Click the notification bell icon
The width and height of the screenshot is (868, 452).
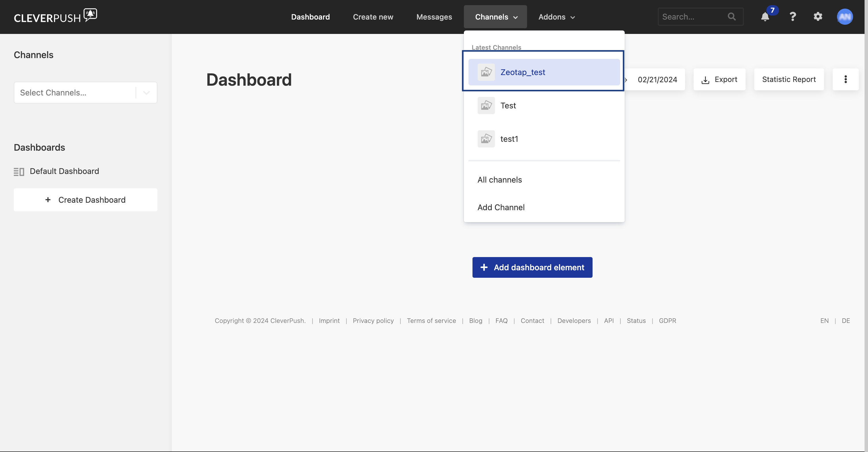pos(765,17)
